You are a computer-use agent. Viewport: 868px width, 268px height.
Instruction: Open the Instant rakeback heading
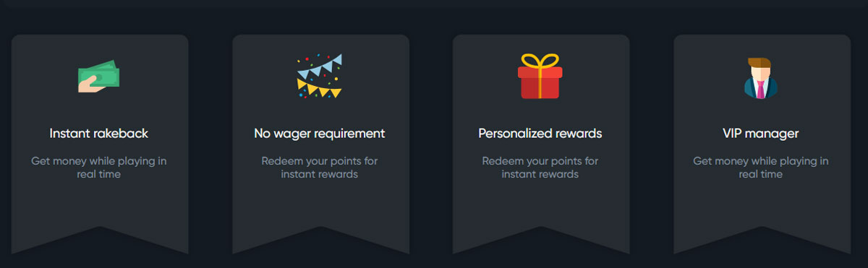(x=99, y=134)
